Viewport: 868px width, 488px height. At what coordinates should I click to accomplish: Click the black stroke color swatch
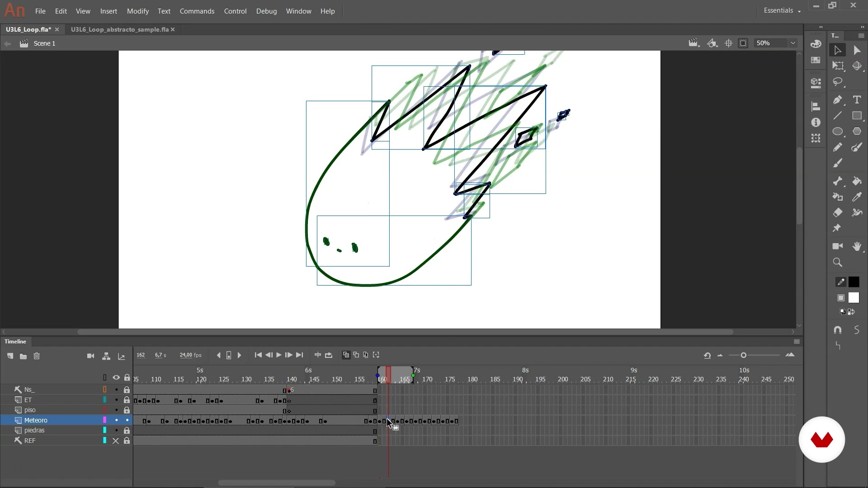click(854, 282)
